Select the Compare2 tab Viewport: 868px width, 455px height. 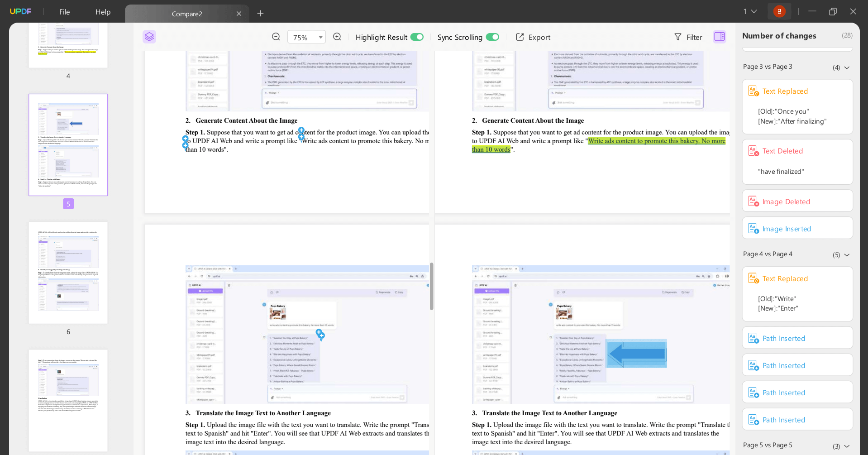click(x=186, y=14)
